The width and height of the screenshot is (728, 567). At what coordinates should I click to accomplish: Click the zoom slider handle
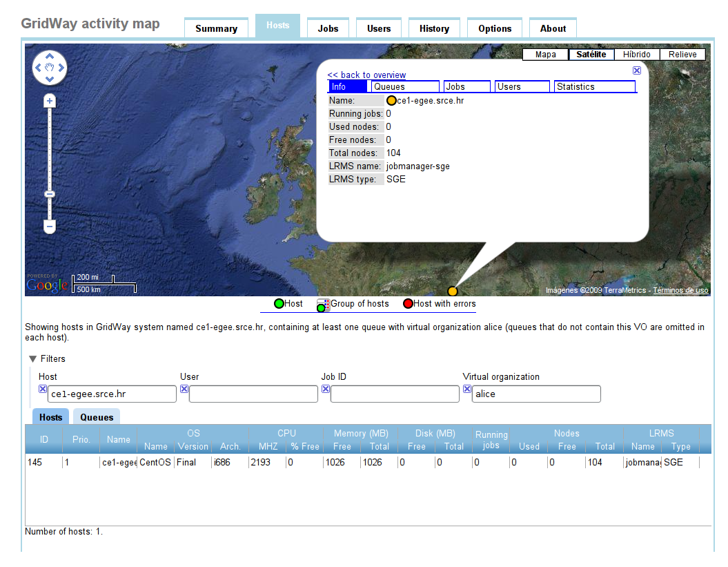pyautogui.click(x=50, y=194)
